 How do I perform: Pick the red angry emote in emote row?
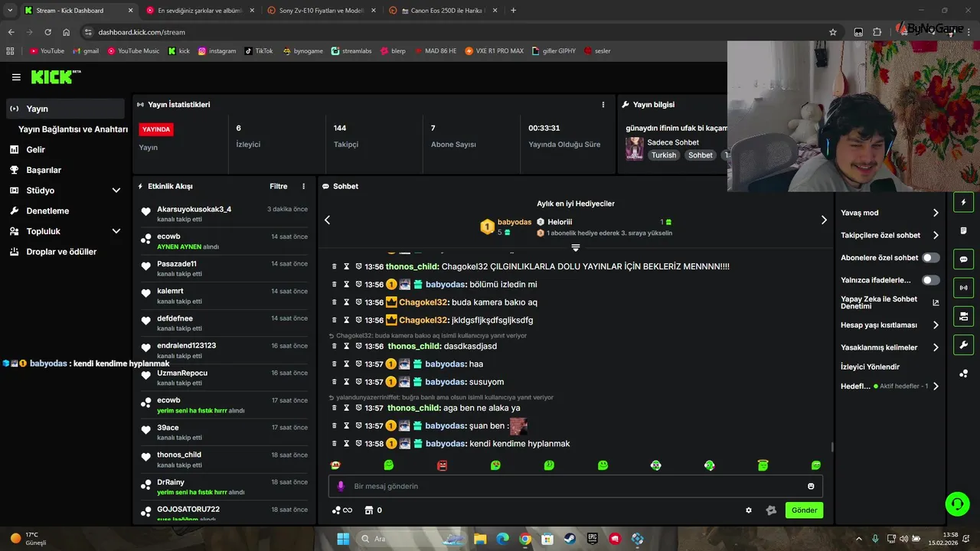coord(442,465)
